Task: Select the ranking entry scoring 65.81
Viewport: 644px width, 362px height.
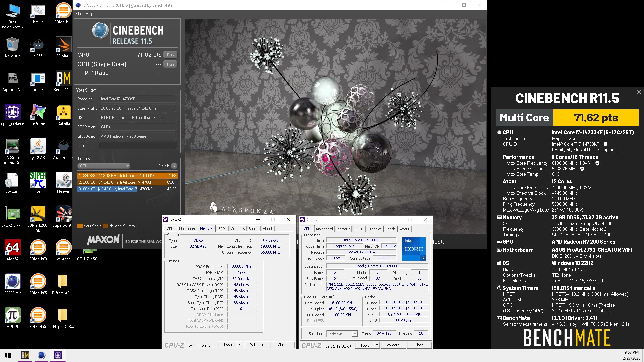Action: (x=127, y=182)
